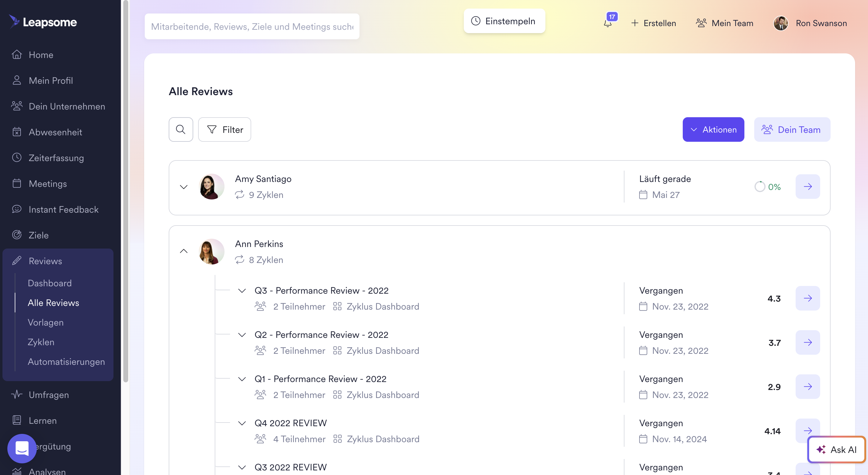The height and width of the screenshot is (475, 868).
Task: Open Q2 Performance Review 2022 arrow button
Action: tap(808, 342)
